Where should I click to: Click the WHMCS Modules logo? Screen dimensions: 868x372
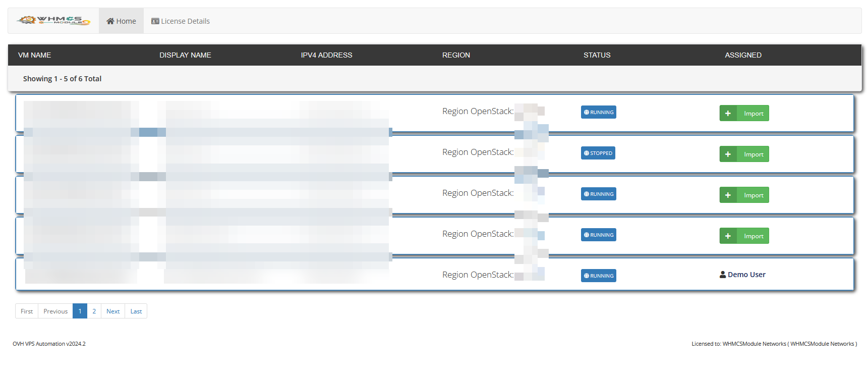[53, 21]
